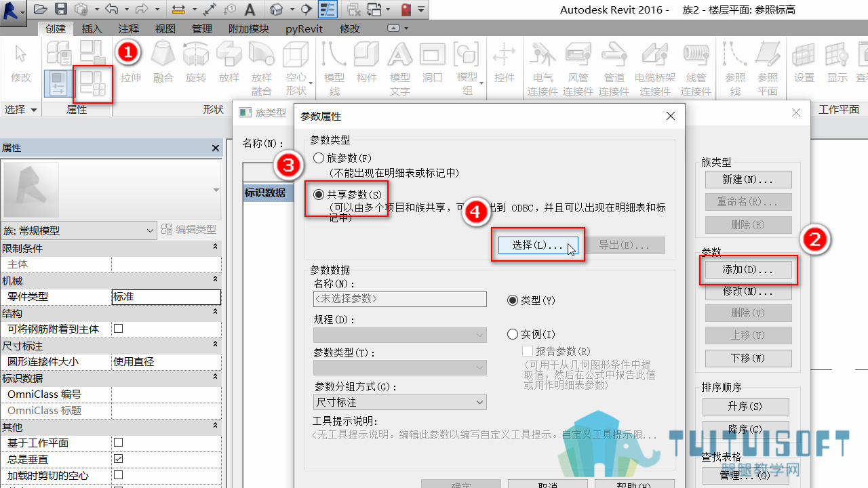Toggle 可将钢筋附着到主体 checkbox
This screenshot has height=488, width=868.
click(119, 329)
